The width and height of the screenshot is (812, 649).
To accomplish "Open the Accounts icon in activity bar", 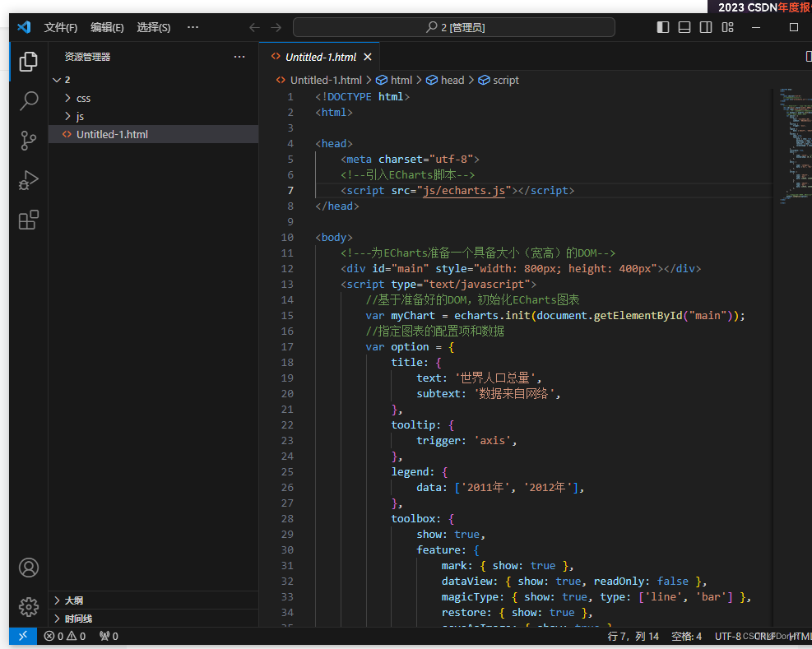I will click(x=29, y=568).
